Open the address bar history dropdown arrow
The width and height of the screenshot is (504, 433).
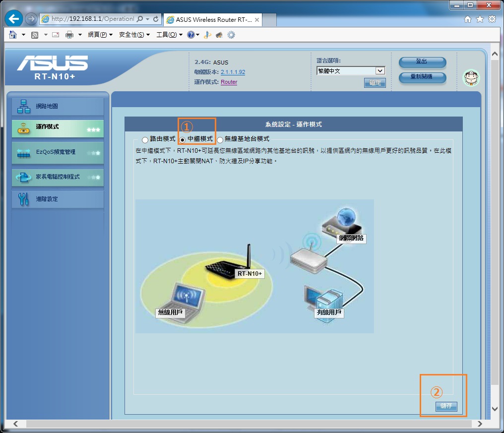click(147, 19)
